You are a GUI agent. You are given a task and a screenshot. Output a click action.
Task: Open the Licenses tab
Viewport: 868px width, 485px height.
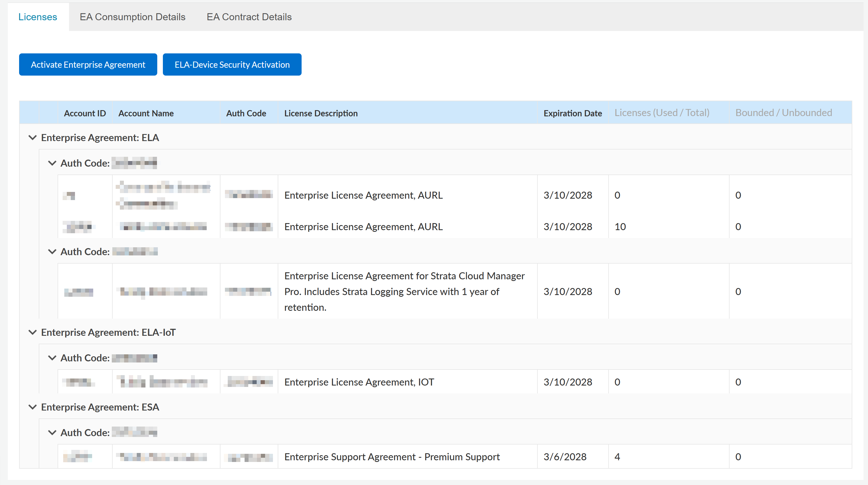tap(38, 17)
